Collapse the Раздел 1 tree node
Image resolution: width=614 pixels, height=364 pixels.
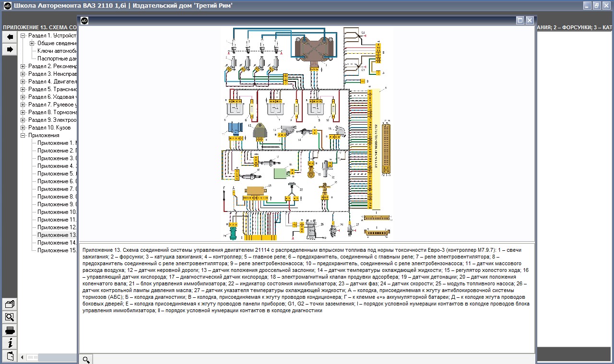[23, 35]
